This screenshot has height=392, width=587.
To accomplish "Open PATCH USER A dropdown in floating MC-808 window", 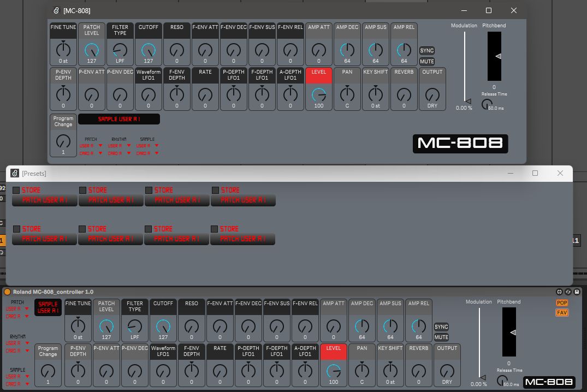I will 91,146.
